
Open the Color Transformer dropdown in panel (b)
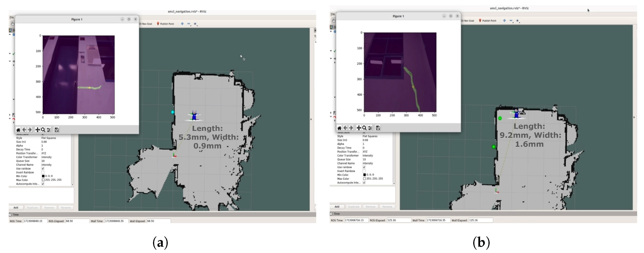click(368, 156)
